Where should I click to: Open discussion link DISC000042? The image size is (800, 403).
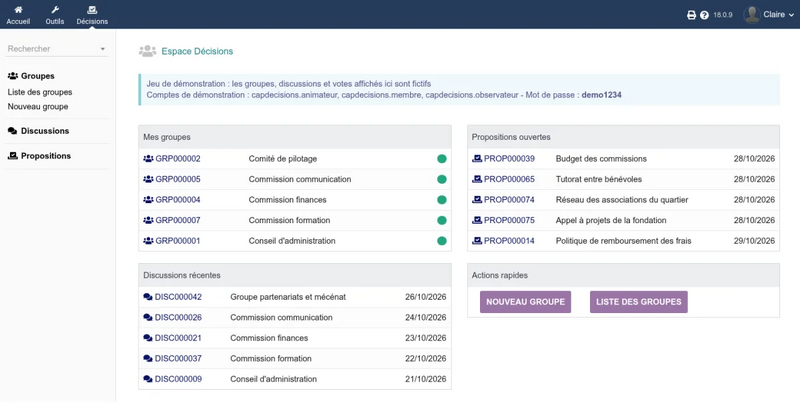179,297
